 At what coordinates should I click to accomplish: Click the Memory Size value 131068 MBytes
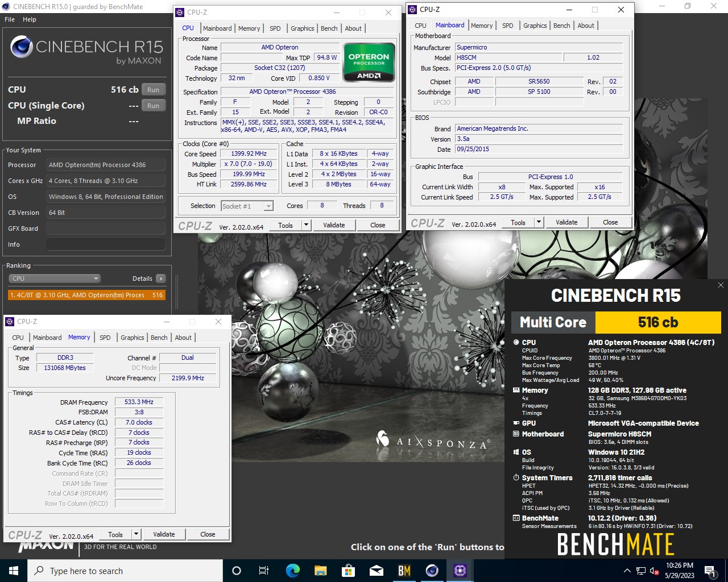point(65,368)
